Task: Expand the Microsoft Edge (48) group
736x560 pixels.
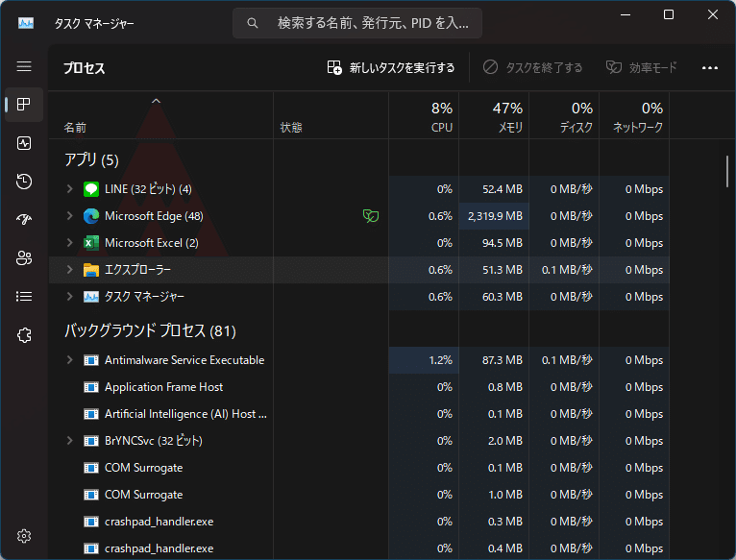Action: pos(70,215)
